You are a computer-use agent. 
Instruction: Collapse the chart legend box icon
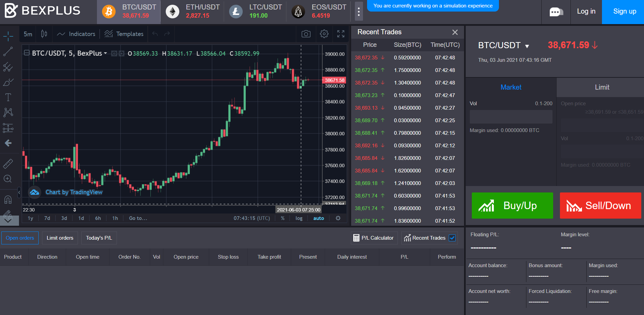point(26,53)
